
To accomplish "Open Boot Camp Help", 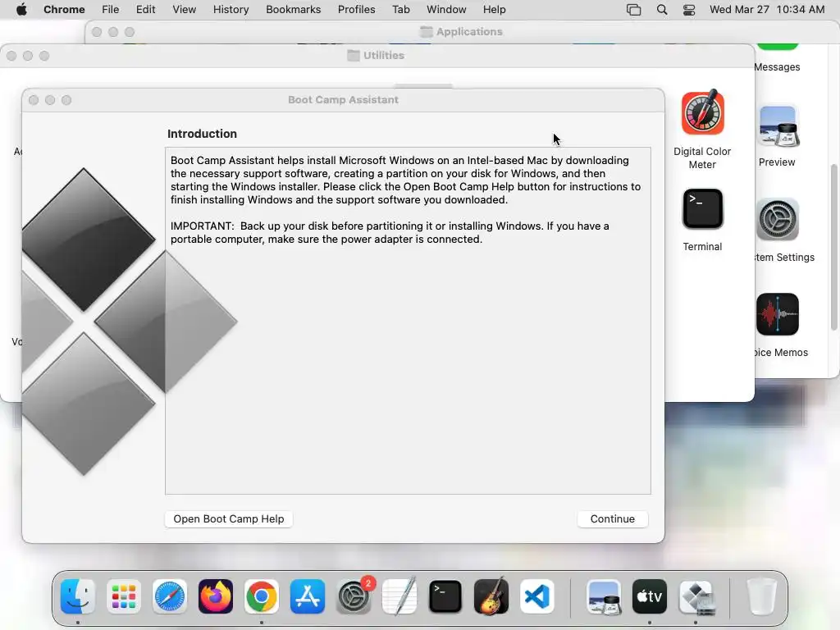I will 229,518.
